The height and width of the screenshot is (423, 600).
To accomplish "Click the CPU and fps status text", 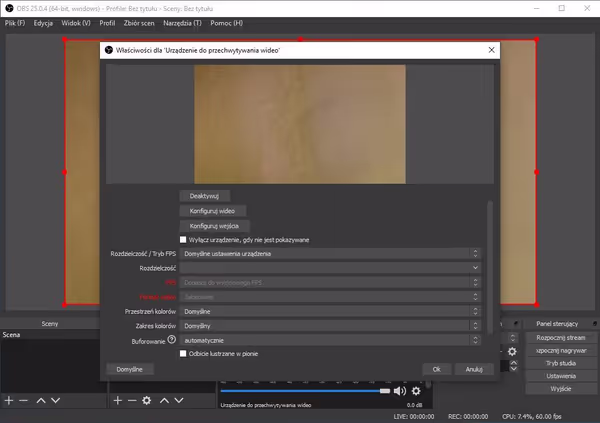I will pos(532,416).
